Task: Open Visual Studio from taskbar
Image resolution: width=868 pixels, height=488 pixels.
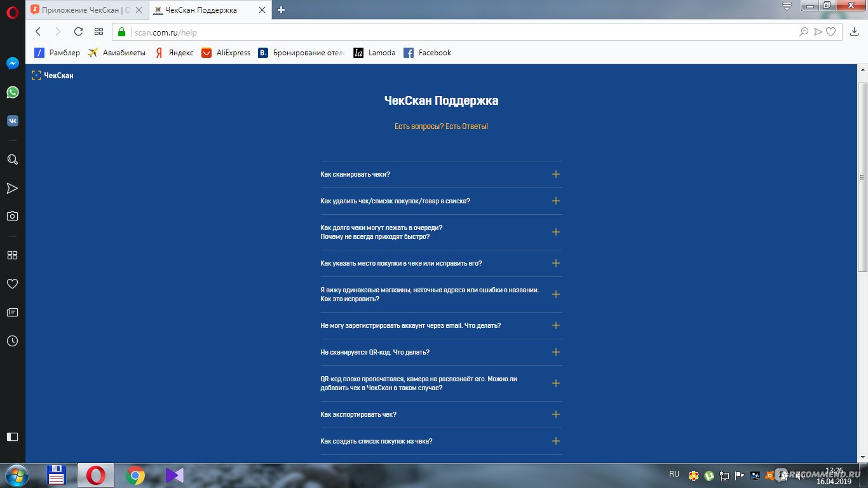Action: 173,475
